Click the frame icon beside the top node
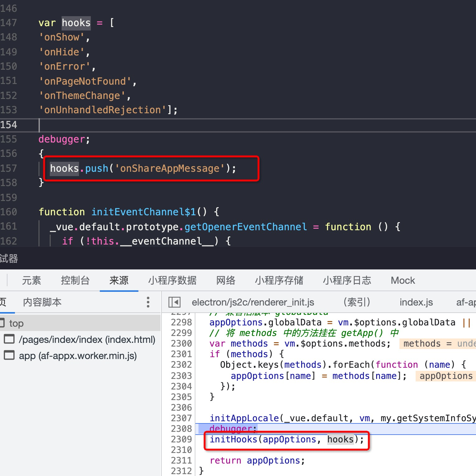Viewport: 476px width, 476px height. (2, 323)
